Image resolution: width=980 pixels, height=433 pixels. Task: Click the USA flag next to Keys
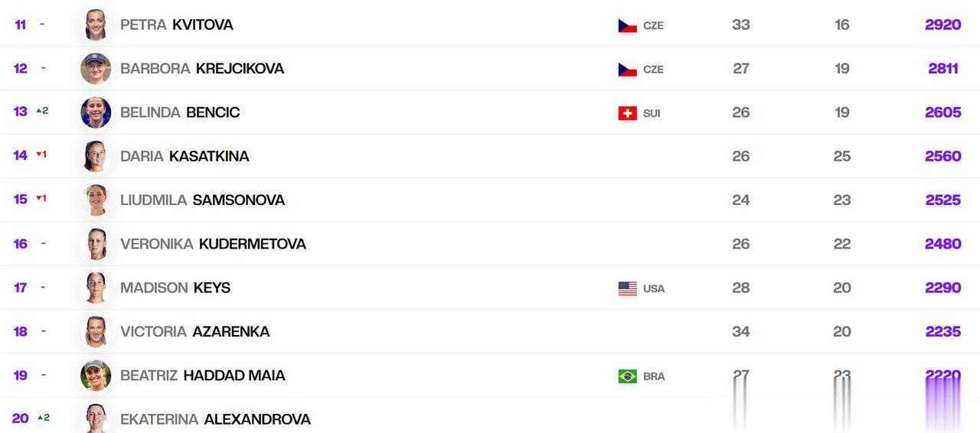pos(628,288)
